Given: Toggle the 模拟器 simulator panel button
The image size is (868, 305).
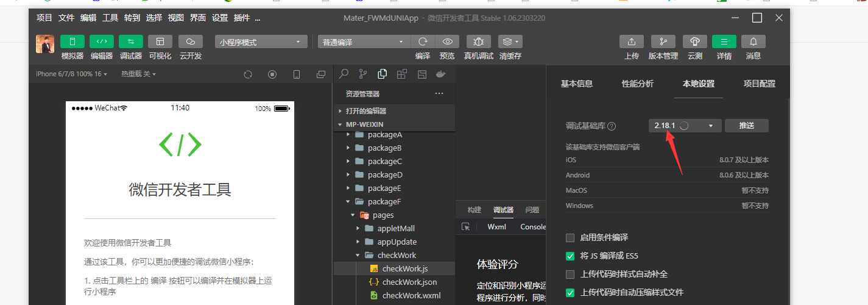Looking at the screenshot, I should pos(72,41).
